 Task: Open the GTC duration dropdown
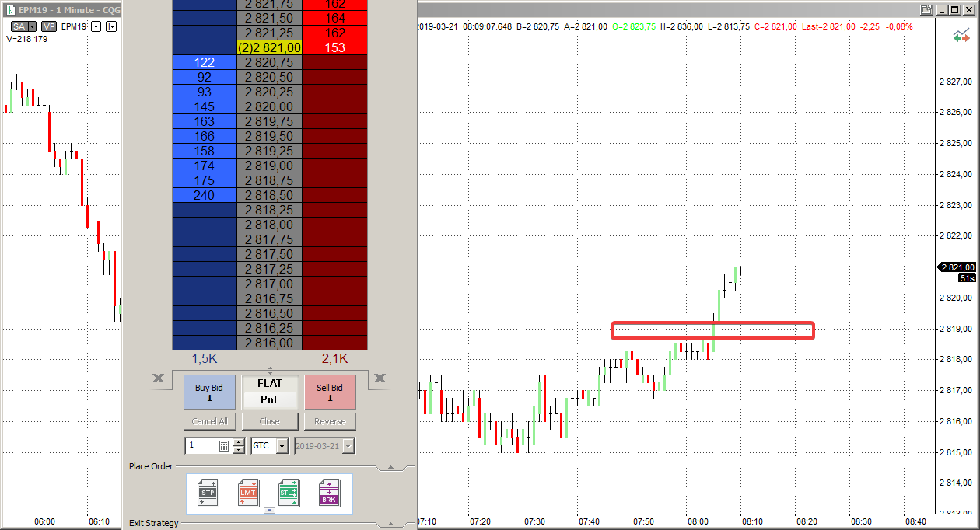pos(282,446)
